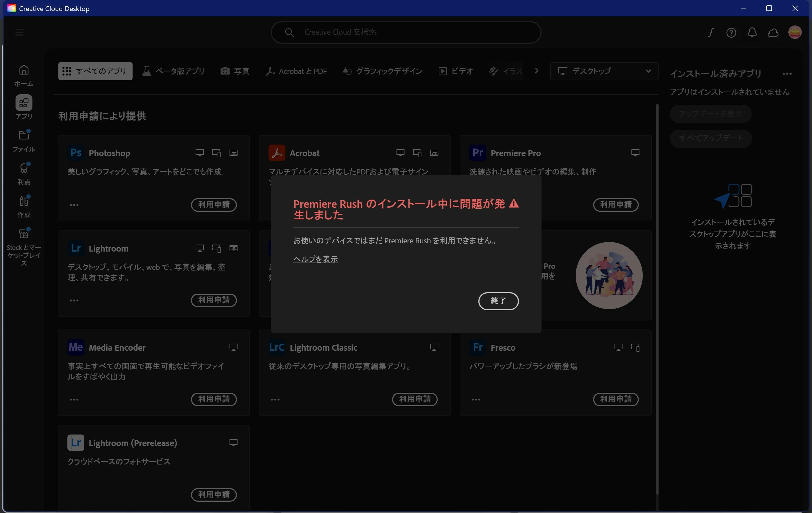The width and height of the screenshot is (812, 513).
Task: Click the cloud sync status icon
Action: click(773, 32)
